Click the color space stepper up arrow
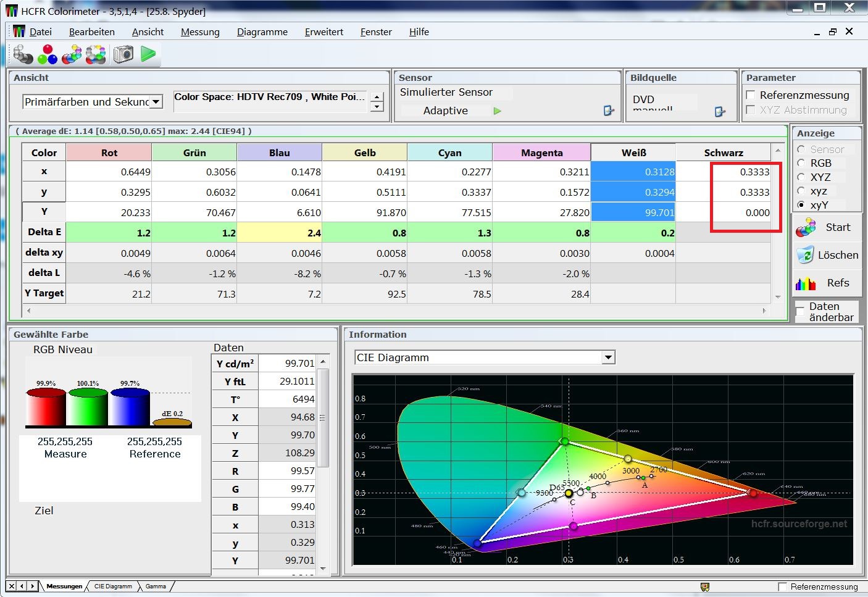868x597 pixels. click(x=377, y=96)
